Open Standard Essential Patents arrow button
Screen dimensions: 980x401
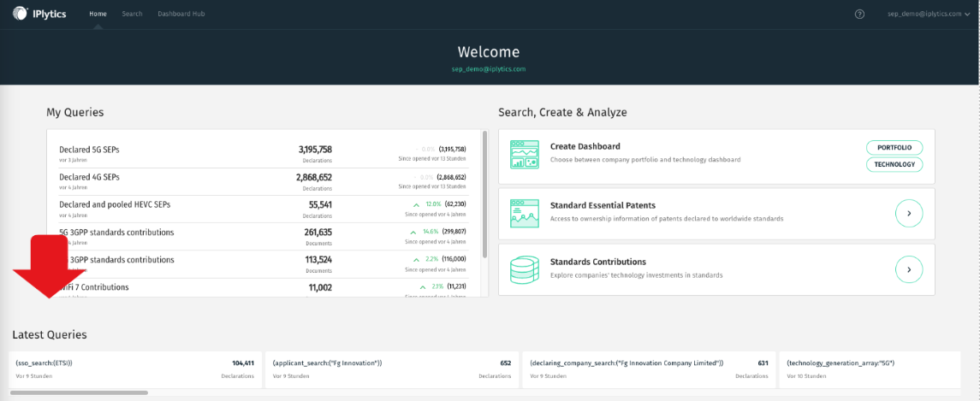pyautogui.click(x=909, y=214)
